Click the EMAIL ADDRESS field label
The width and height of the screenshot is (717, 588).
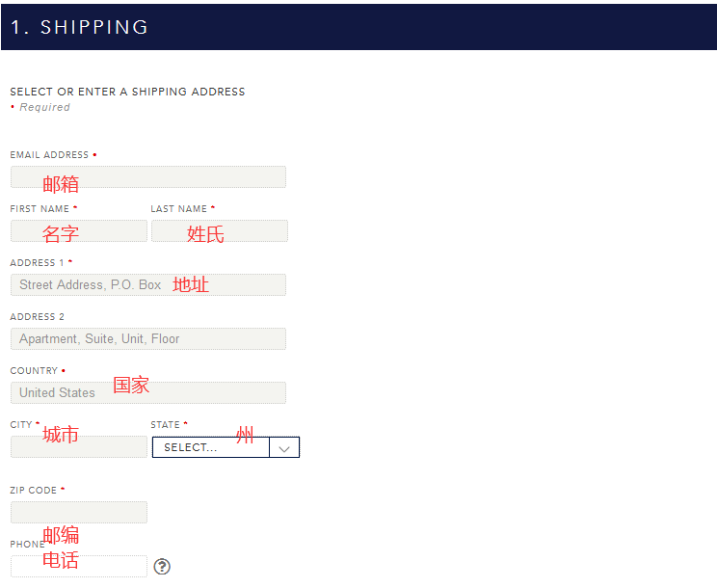click(49, 155)
